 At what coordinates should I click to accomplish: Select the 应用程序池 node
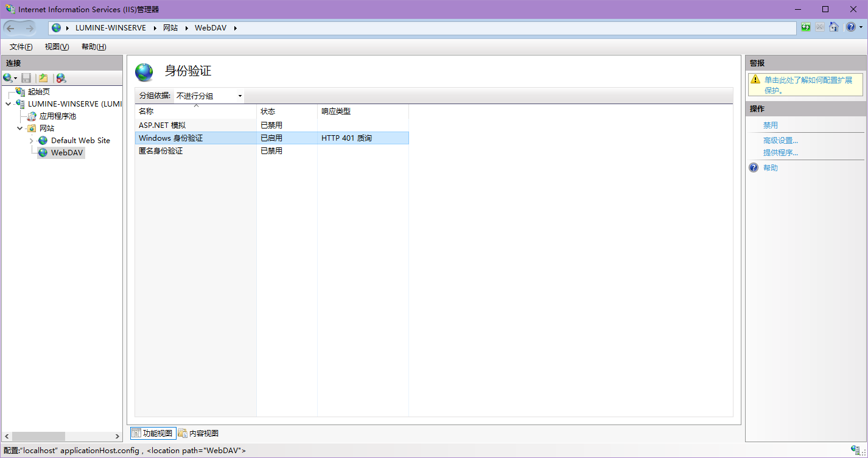[57, 116]
